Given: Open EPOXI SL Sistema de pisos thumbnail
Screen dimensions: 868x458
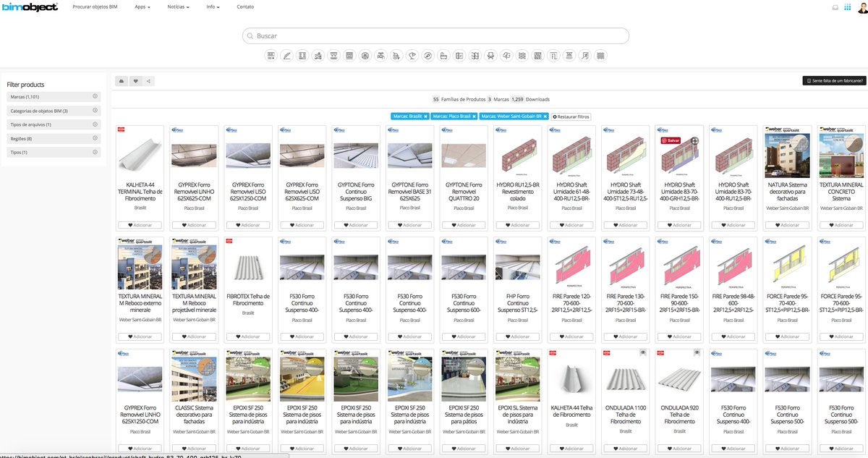Looking at the screenshot, I should [x=517, y=377].
